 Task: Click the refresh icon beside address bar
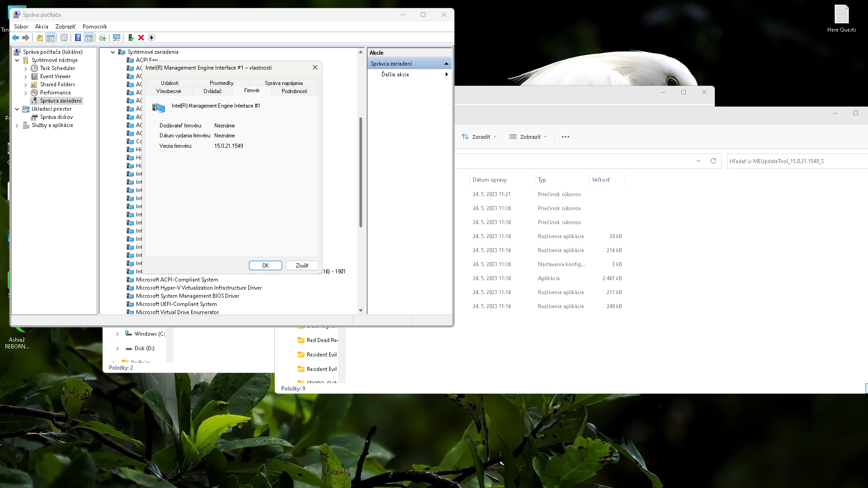point(713,161)
